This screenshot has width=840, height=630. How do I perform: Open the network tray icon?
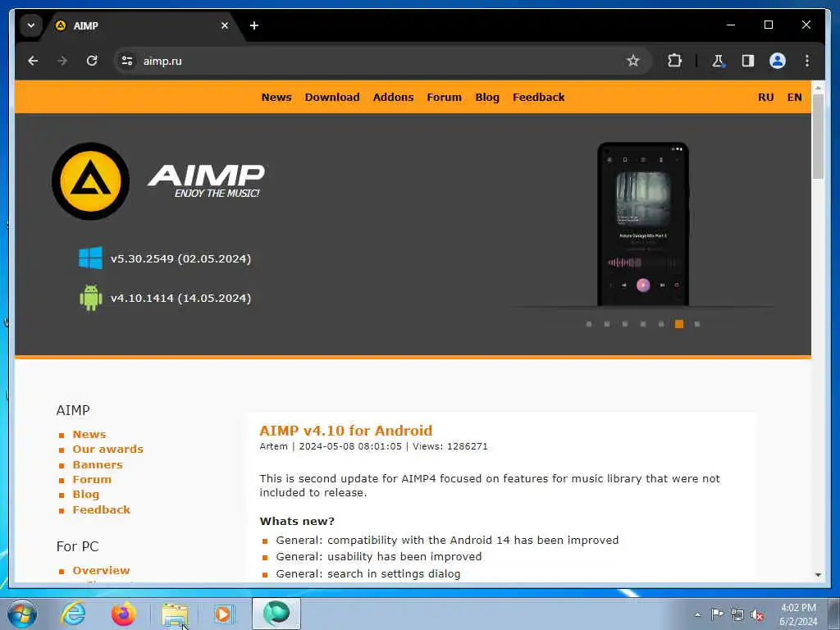737,615
